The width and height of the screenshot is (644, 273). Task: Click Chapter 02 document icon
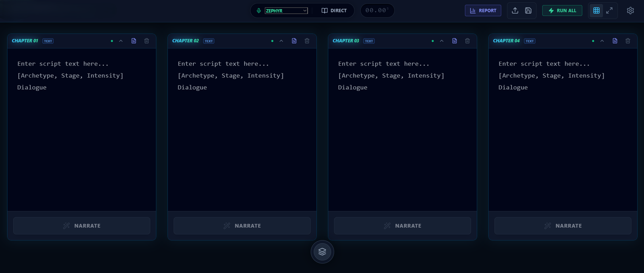coord(294,41)
